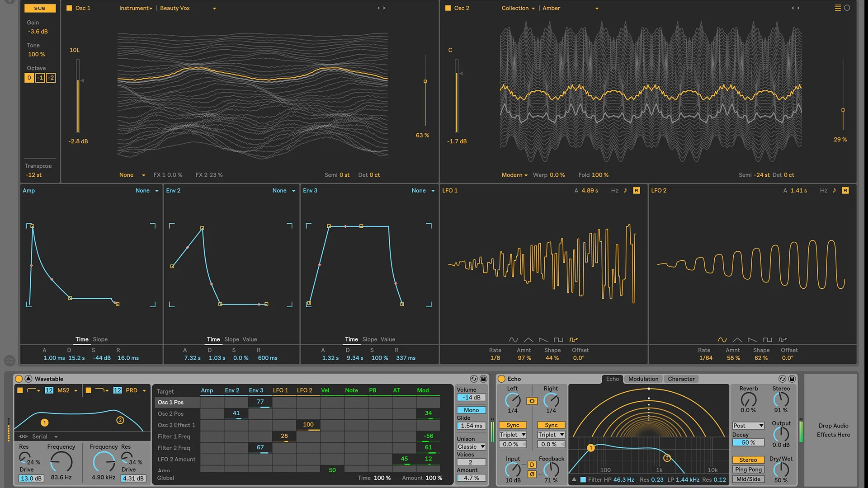Toggle the Sync button for Left Echo
The image size is (868, 488).
(513, 425)
